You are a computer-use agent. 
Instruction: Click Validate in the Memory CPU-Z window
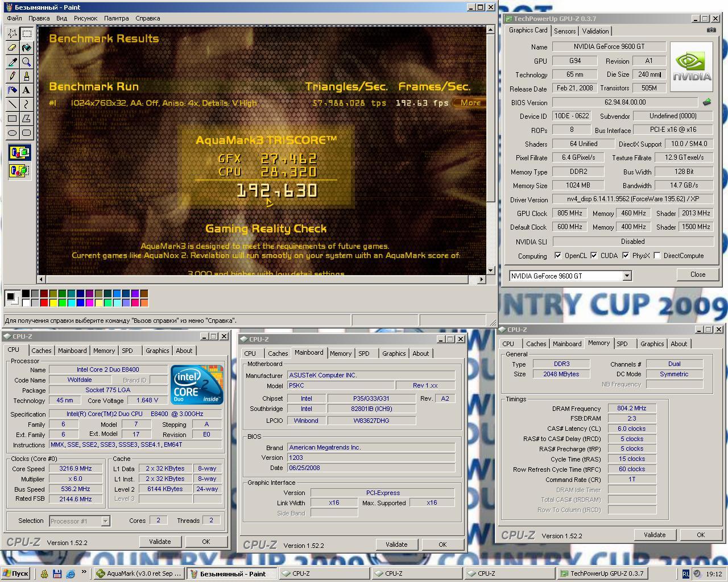[655, 535]
